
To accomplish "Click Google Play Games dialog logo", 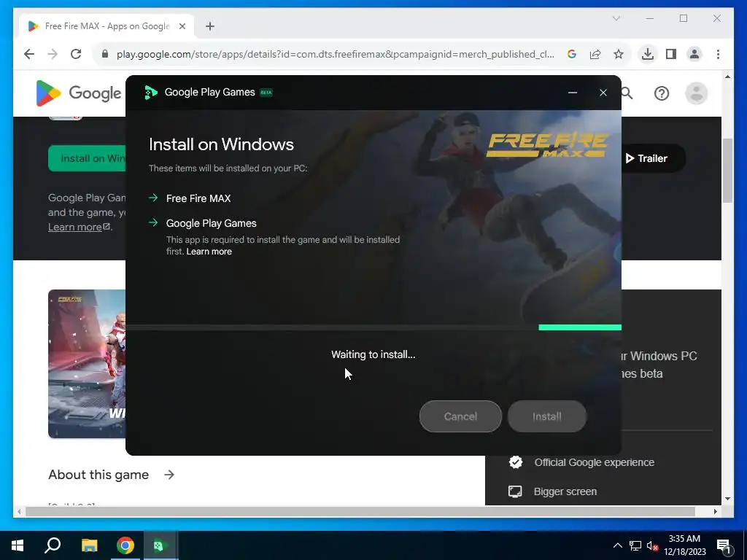I will tap(151, 93).
